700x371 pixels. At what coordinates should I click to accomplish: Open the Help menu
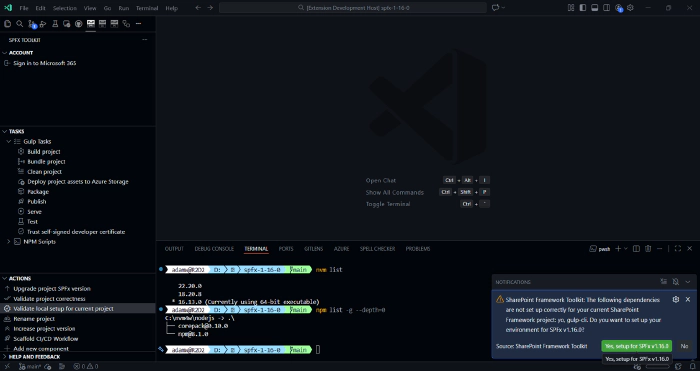[x=171, y=8]
